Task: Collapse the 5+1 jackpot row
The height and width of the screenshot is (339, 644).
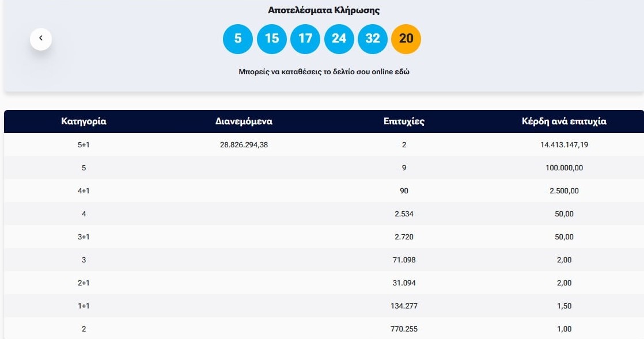Action: [322, 144]
